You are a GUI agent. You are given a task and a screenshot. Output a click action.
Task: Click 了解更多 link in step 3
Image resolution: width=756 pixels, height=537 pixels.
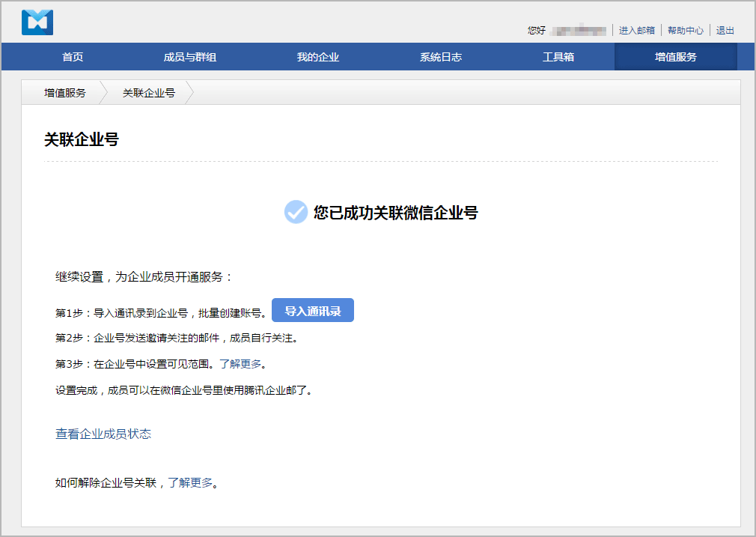(x=240, y=365)
